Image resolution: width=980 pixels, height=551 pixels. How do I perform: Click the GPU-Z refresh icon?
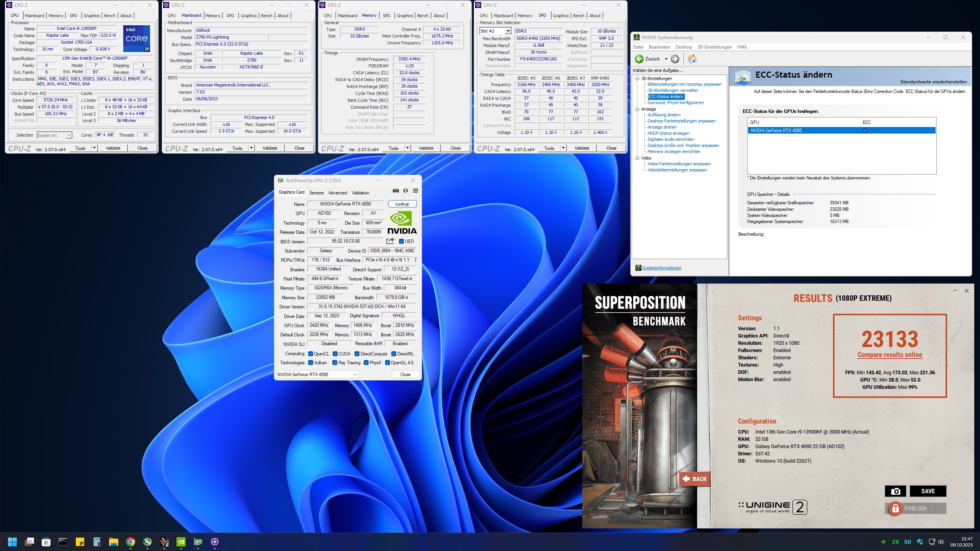tap(405, 191)
